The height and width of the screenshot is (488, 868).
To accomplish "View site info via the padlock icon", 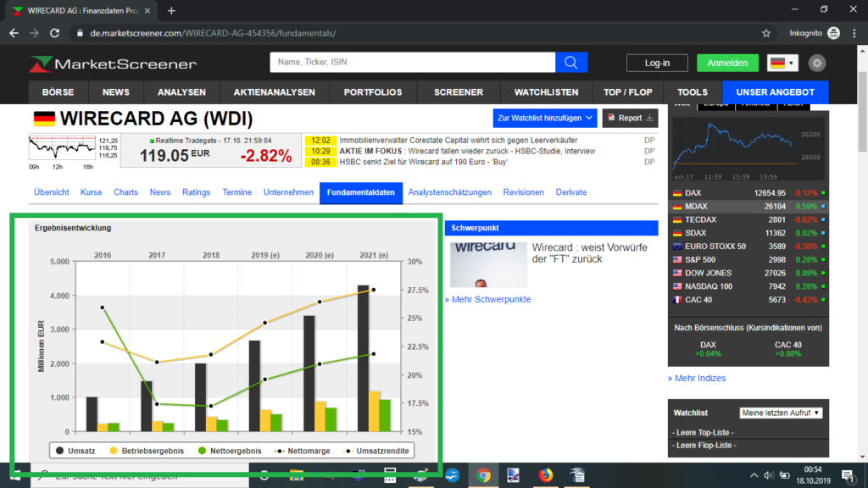I will point(80,33).
